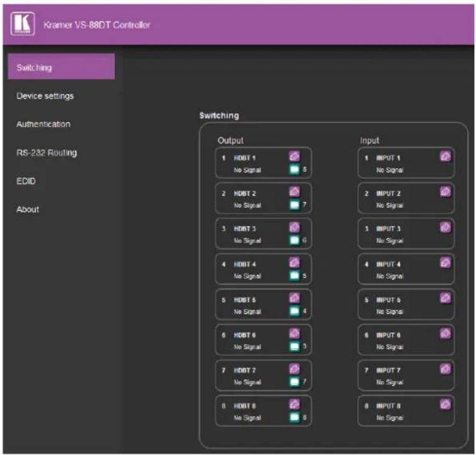Click the teal video icon on HDBT 8

pyautogui.click(x=294, y=418)
